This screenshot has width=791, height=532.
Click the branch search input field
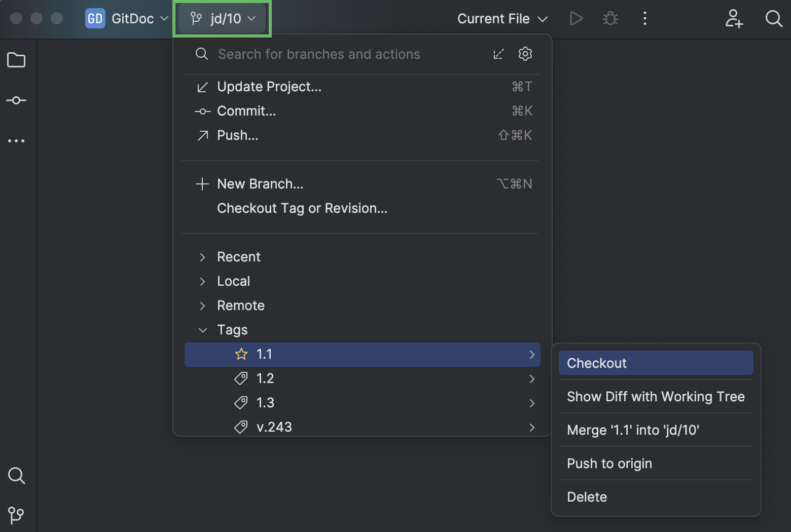click(319, 54)
